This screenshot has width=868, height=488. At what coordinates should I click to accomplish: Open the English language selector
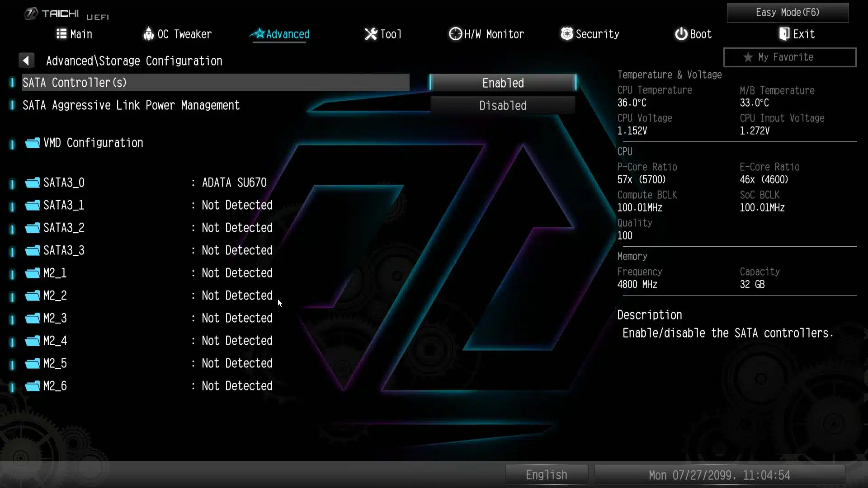tap(547, 475)
